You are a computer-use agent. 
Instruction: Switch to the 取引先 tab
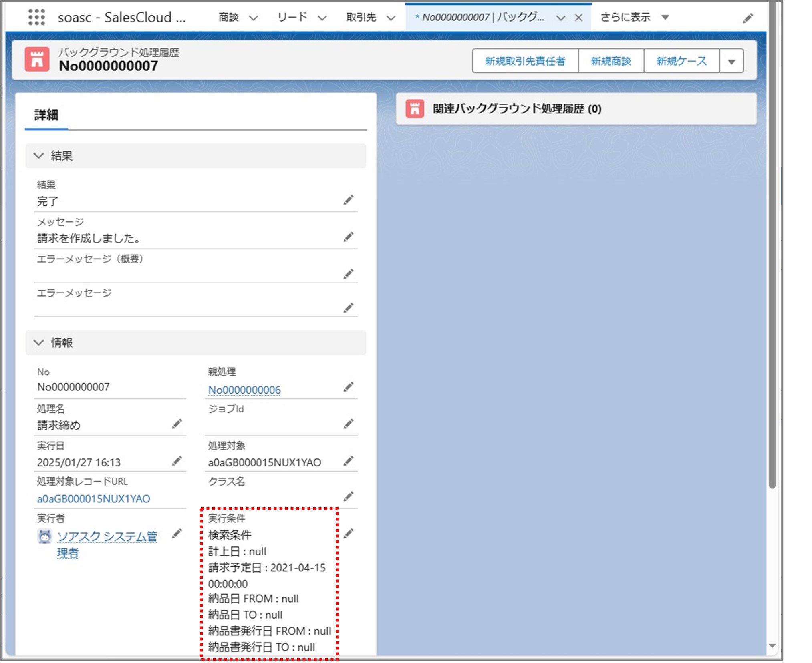(x=361, y=17)
